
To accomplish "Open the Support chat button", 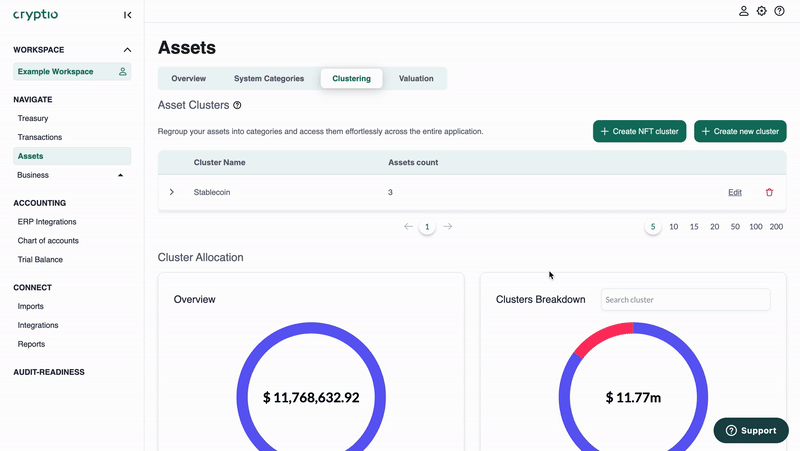I will [x=751, y=431].
